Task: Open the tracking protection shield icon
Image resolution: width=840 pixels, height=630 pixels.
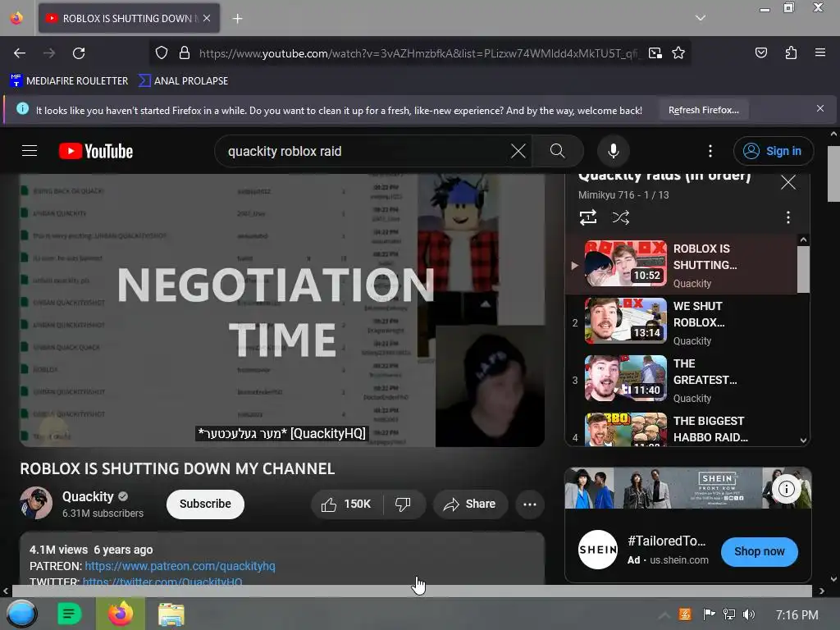Action: coord(162,53)
